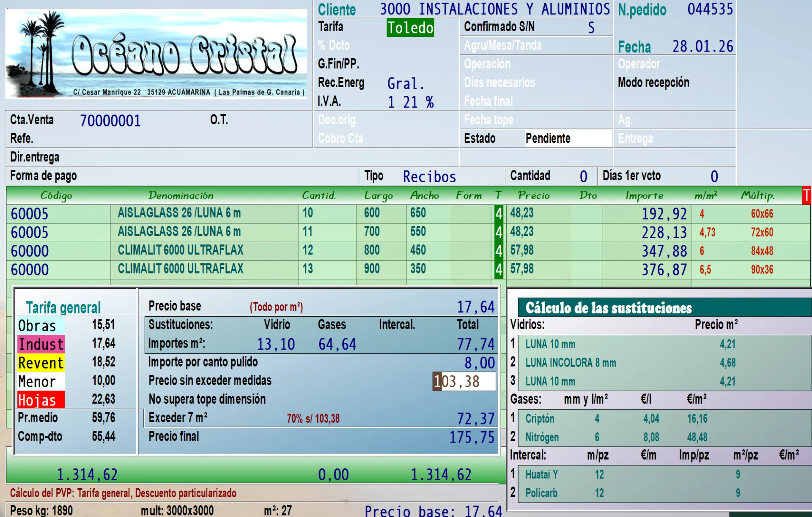Click the Tarifa general heading
This screenshot has height=517, width=812.
pos(63,307)
